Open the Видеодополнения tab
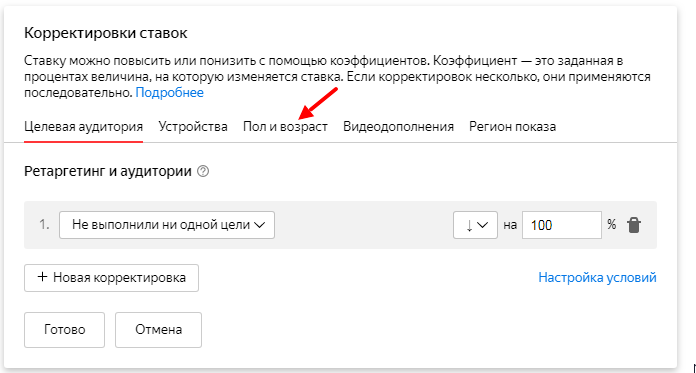The image size is (696, 373). tap(398, 127)
